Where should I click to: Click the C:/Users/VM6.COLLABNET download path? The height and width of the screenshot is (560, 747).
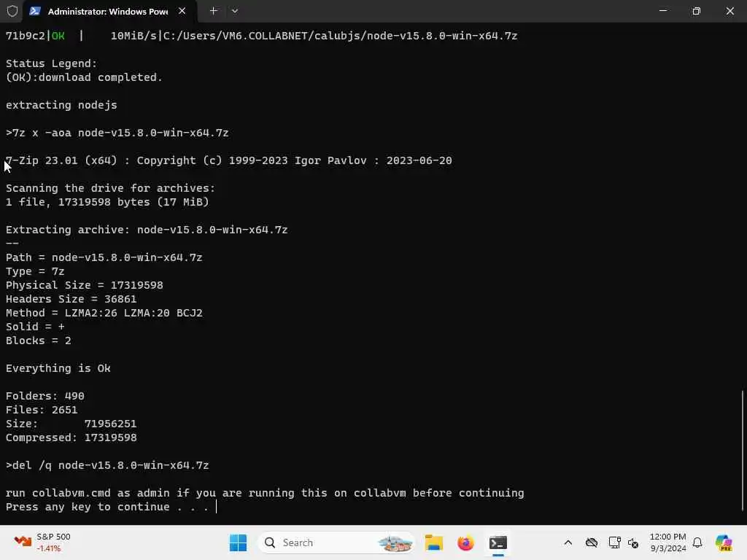pos(340,36)
